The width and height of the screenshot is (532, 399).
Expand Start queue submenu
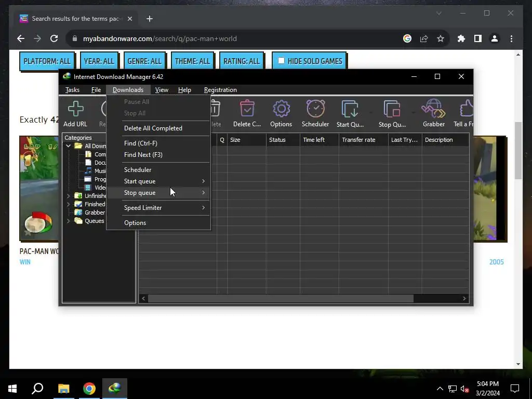pos(158,181)
